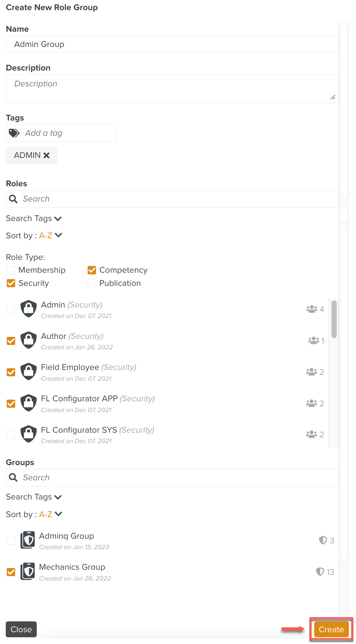Click the members icon for Admin role
Screen dimensions: 356x644
point(311,309)
